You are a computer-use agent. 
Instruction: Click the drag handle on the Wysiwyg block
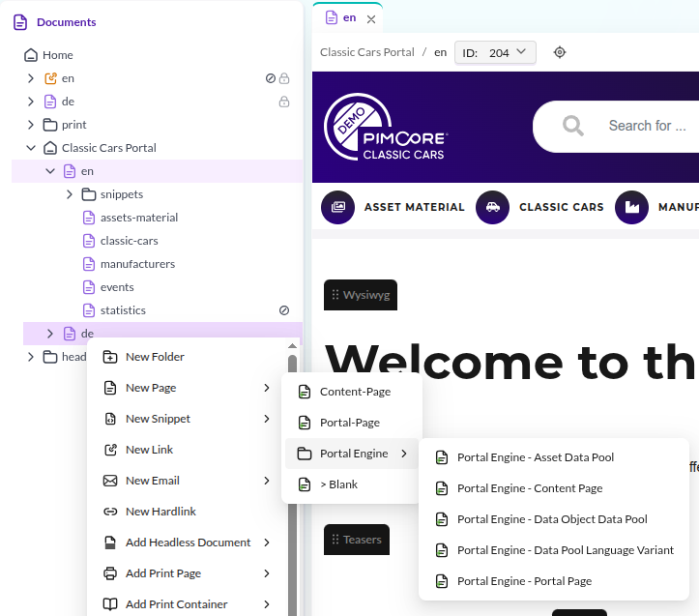pyautogui.click(x=335, y=295)
